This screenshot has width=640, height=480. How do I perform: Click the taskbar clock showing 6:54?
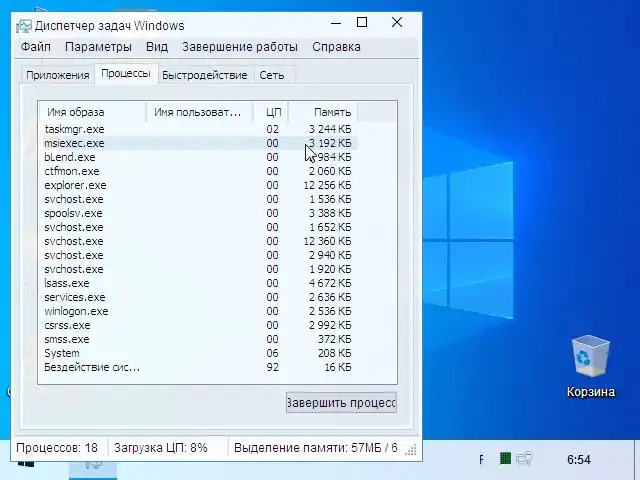point(579,460)
